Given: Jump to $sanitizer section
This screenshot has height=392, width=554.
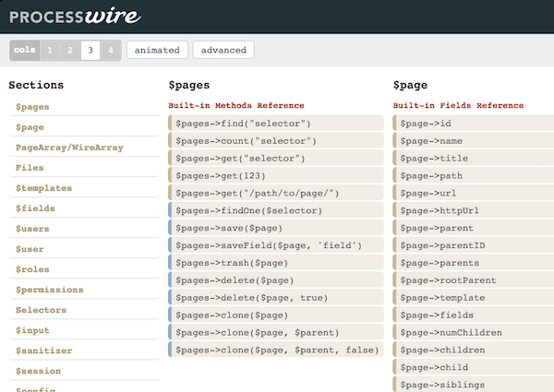Looking at the screenshot, I should click(x=84, y=350).
